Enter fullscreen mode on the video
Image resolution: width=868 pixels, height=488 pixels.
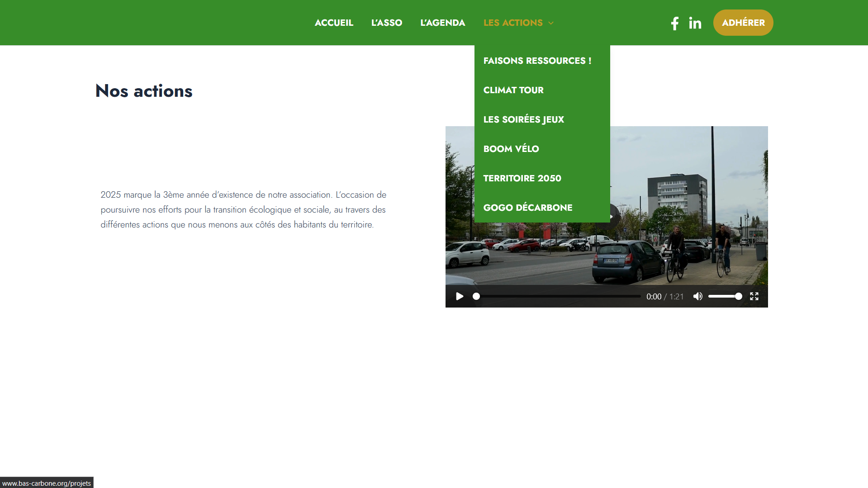tap(754, 296)
